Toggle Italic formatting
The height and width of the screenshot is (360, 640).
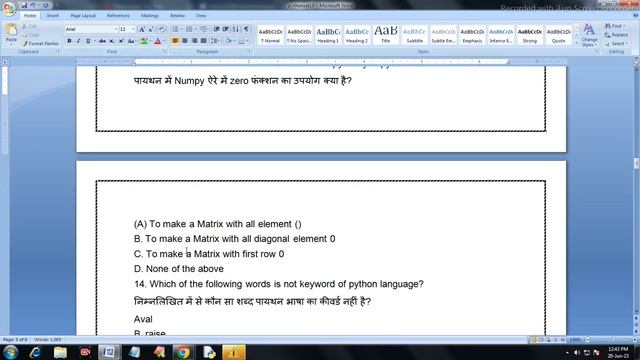(x=78, y=41)
